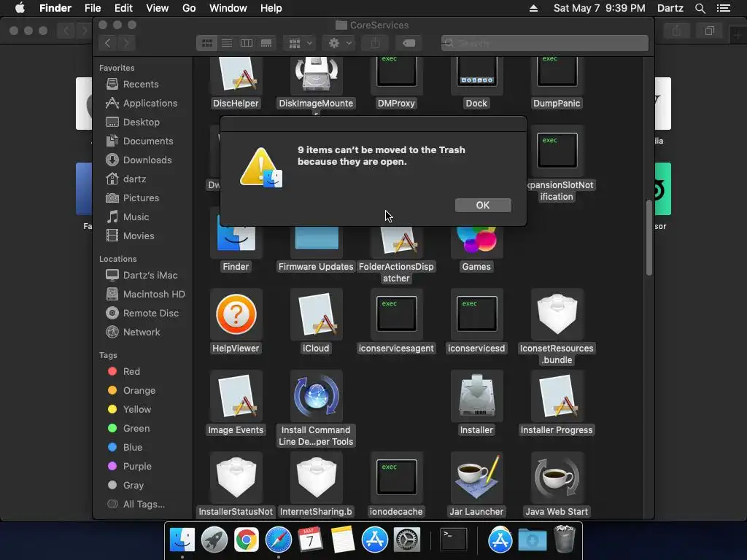
Task: Open Safari from the Dock
Action: 278,540
